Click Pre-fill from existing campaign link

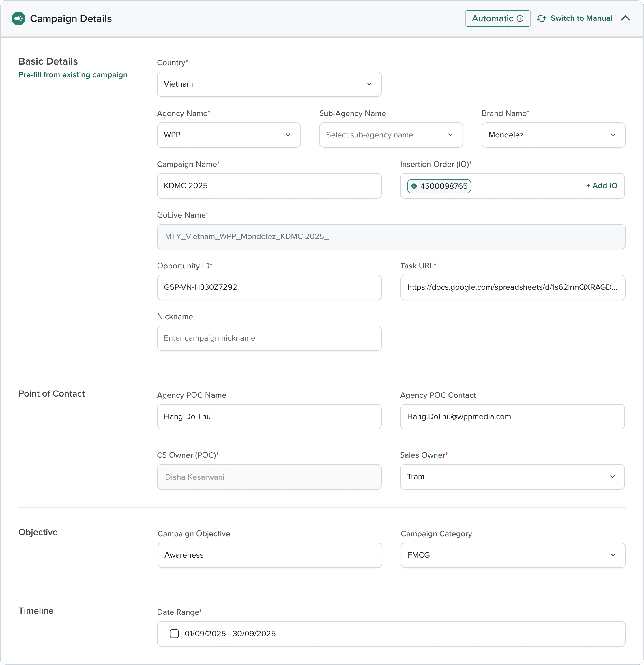pos(73,75)
